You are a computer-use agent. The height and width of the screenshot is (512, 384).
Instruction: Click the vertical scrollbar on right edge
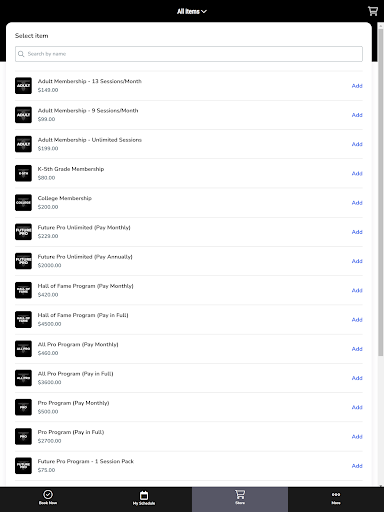[381, 190]
